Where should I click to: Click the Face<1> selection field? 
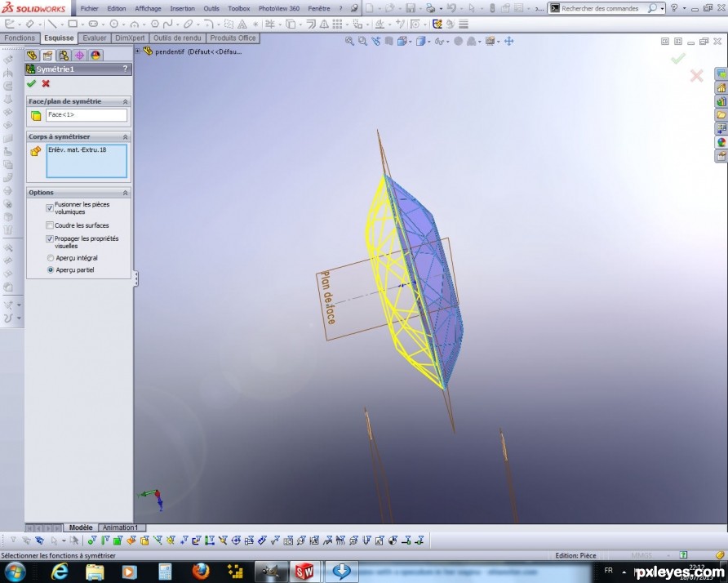87,115
